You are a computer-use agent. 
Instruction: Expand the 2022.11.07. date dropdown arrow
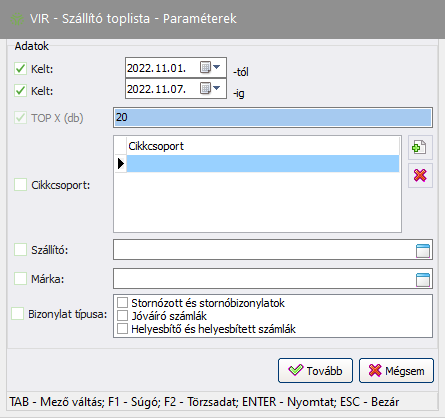click(x=217, y=88)
